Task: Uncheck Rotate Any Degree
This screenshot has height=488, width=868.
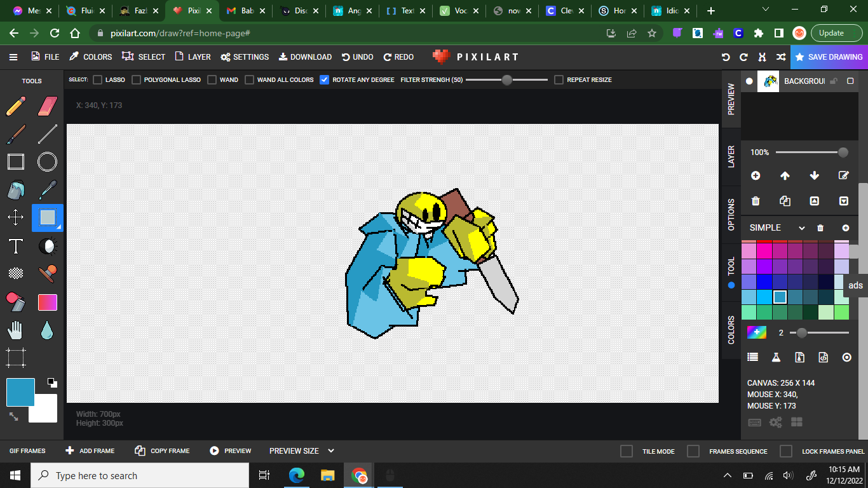Action: click(x=325, y=80)
